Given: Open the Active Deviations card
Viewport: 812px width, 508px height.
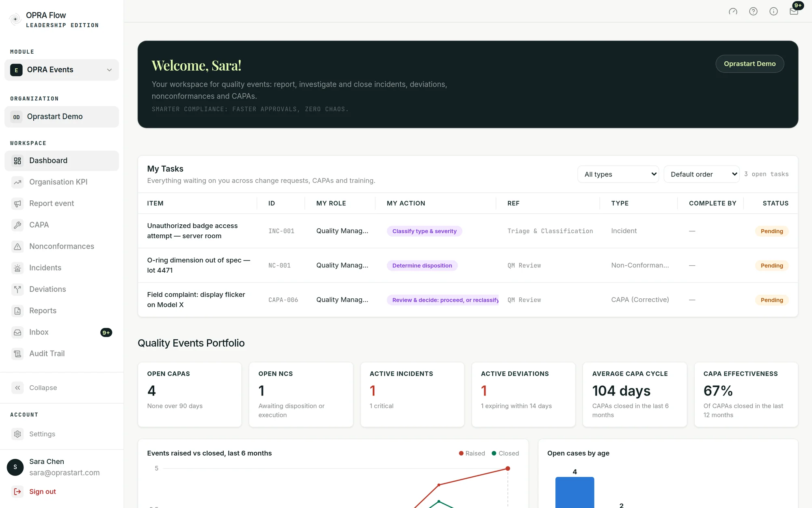Looking at the screenshot, I should [x=523, y=395].
